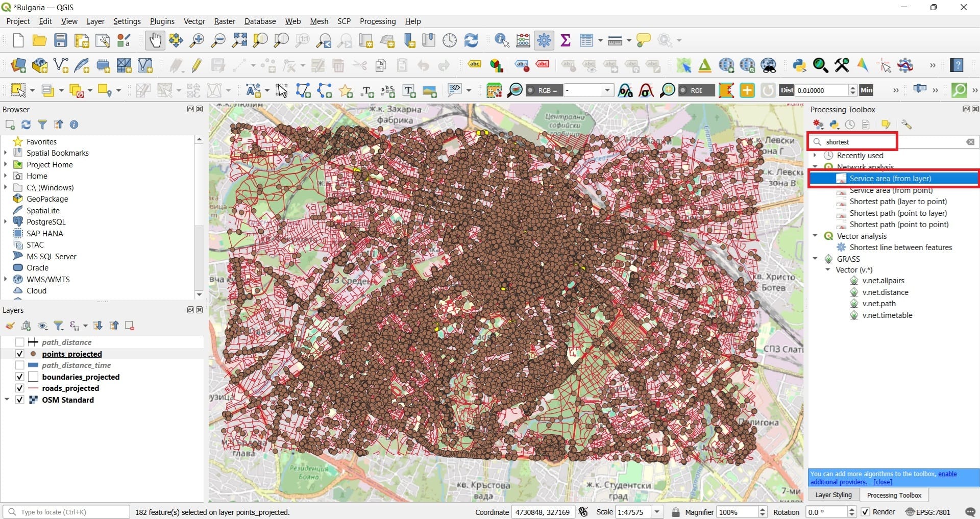Open the Help question mark icon
Screen dimensions: 980x519
pyautogui.click(x=957, y=65)
